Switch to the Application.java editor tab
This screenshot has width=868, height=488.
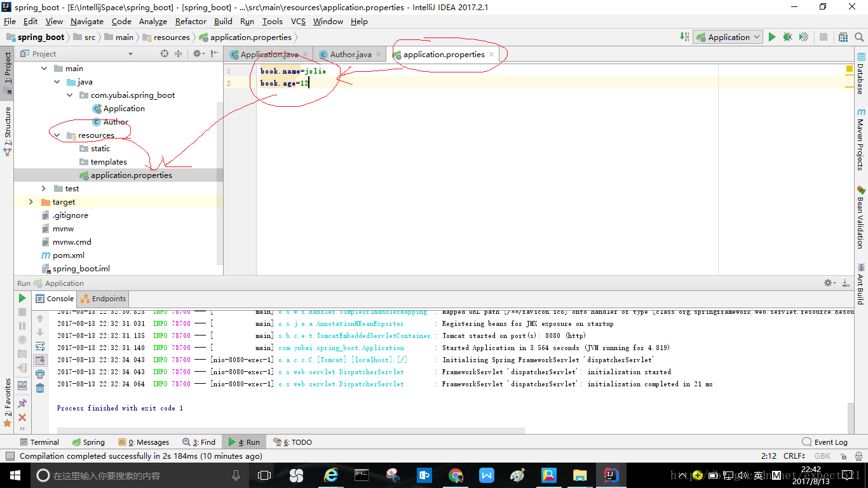(269, 54)
